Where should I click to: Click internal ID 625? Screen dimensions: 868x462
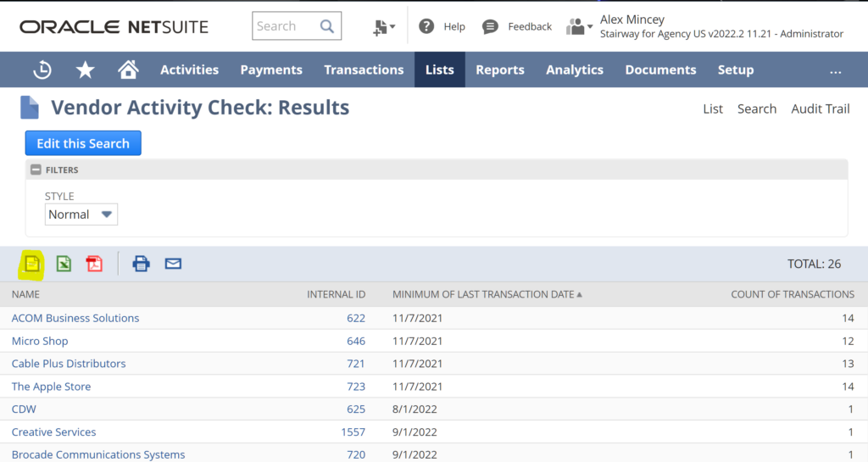356,409
